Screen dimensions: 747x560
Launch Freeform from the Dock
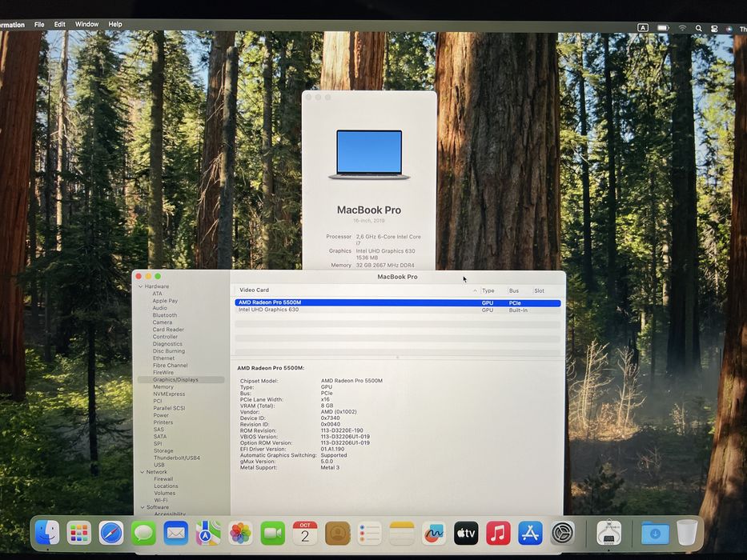434,533
